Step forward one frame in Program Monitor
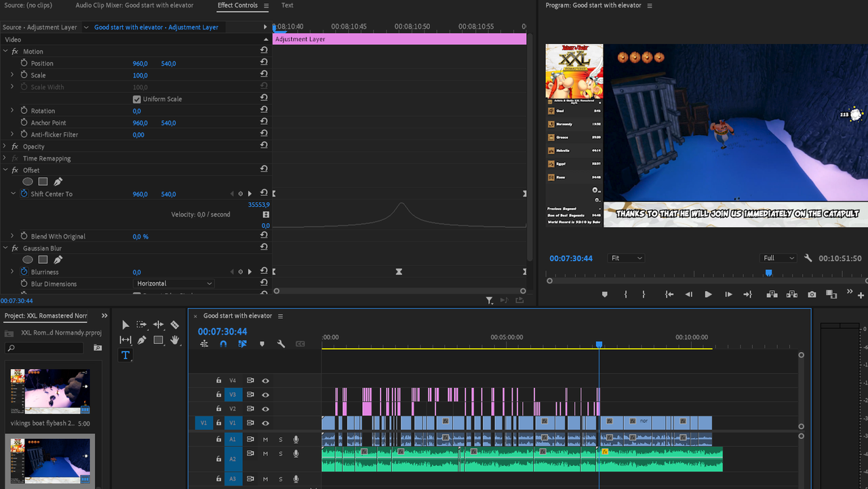Viewport: 868px width, 489px height. point(728,294)
